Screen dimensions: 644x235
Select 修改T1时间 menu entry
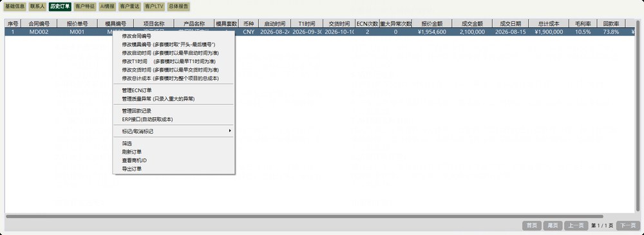(x=174, y=61)
